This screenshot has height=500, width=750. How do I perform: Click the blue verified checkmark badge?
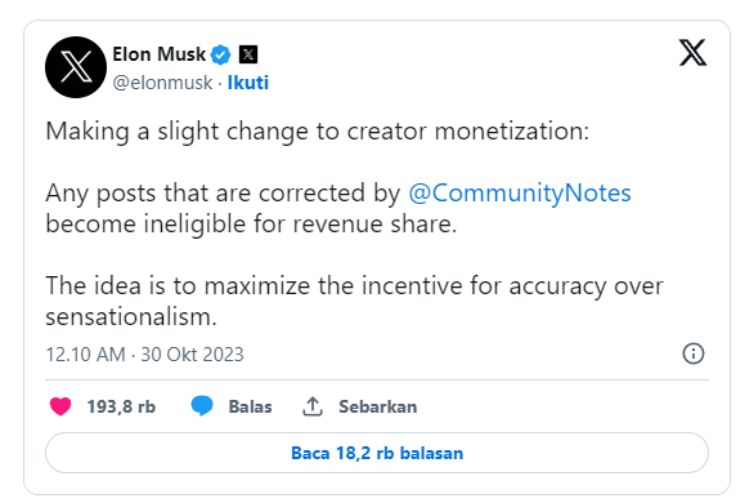pos(221,55)
